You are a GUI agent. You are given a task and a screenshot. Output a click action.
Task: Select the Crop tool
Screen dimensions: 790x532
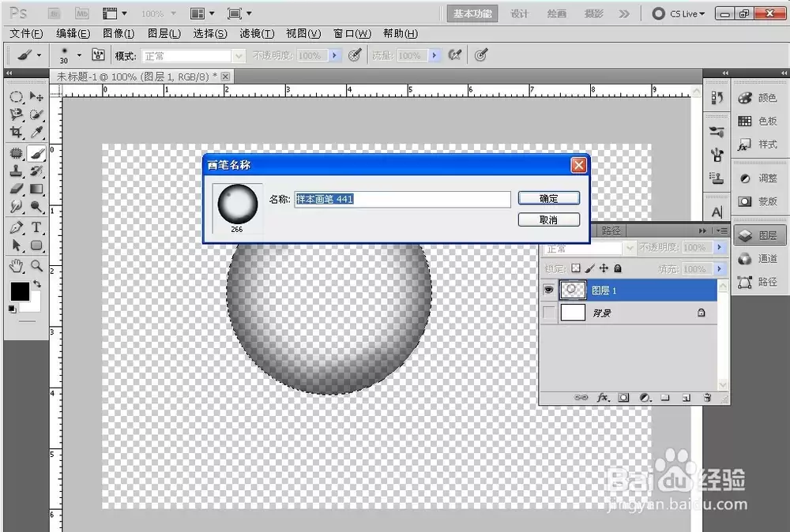coord(16,132)
